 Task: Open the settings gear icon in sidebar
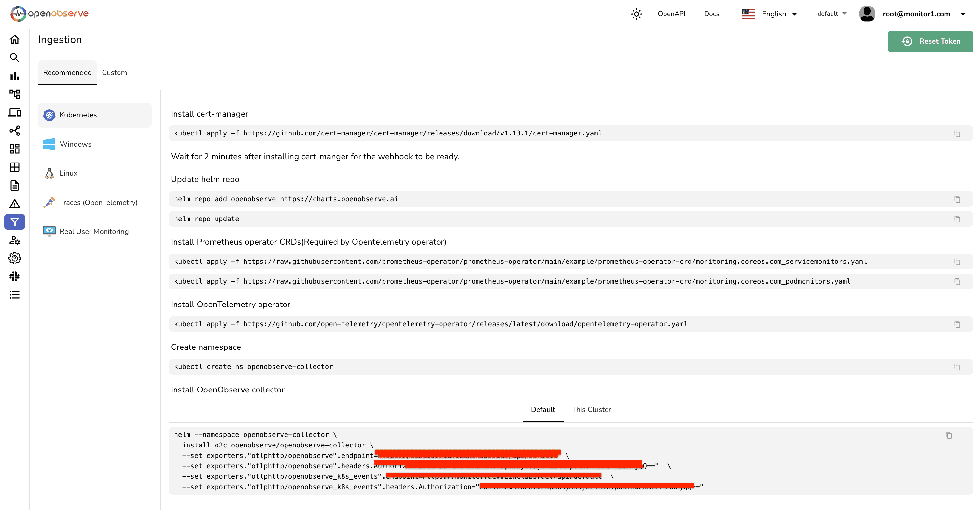pos(14,259)
